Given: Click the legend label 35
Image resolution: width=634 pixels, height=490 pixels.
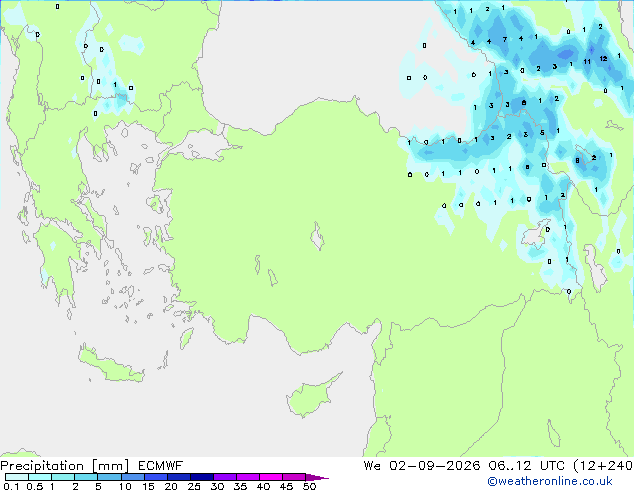Looking at the screenshot, I should (240, 486).
